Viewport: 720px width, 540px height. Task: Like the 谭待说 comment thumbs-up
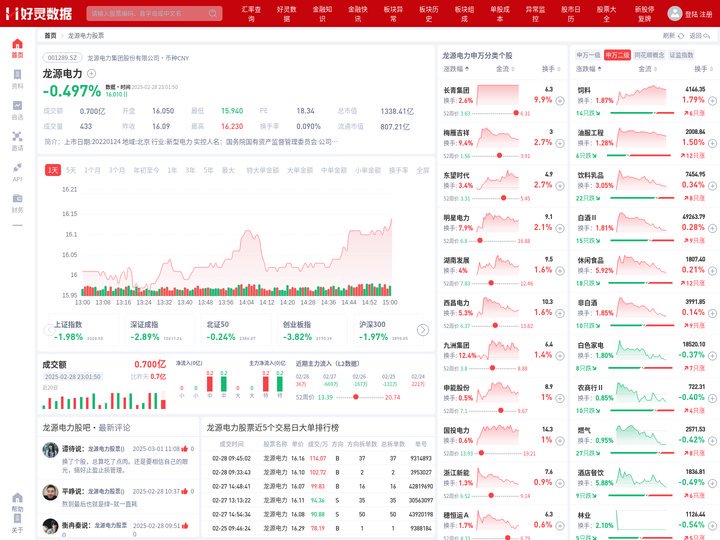[x=185, y=449]
